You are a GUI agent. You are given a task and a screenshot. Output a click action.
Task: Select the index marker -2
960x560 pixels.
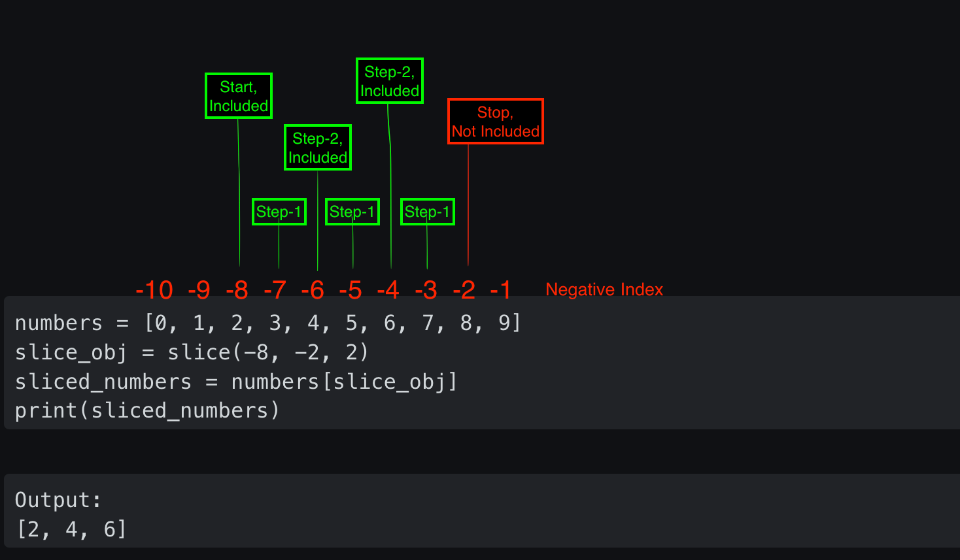pyautogui.click(x=465, y=289)
